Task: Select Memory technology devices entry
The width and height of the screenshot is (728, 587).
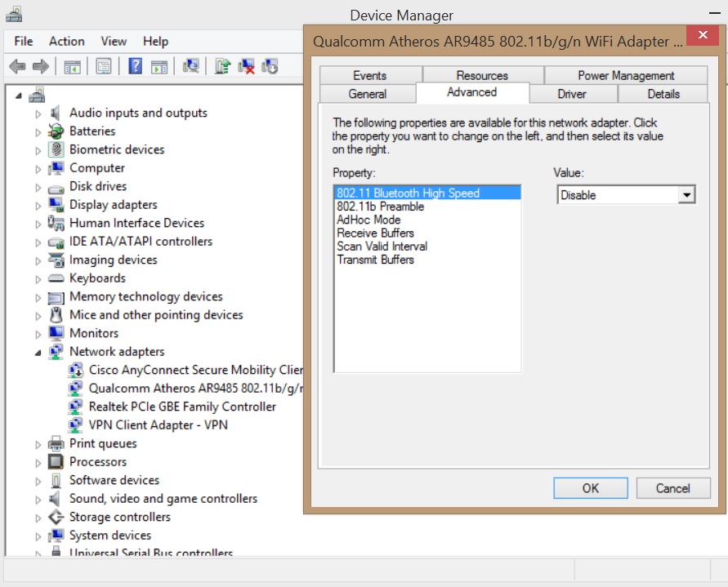Action: [x=145, y=296]
